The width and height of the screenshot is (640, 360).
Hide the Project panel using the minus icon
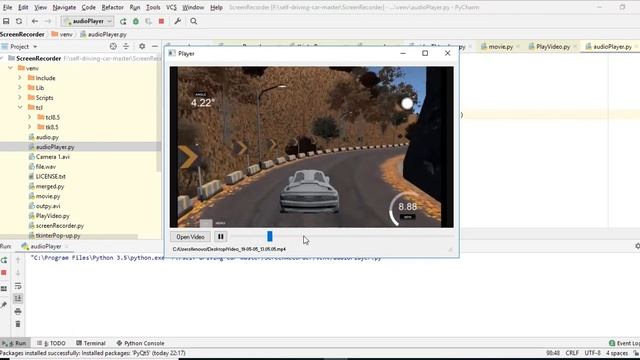(x=155, y=47)
